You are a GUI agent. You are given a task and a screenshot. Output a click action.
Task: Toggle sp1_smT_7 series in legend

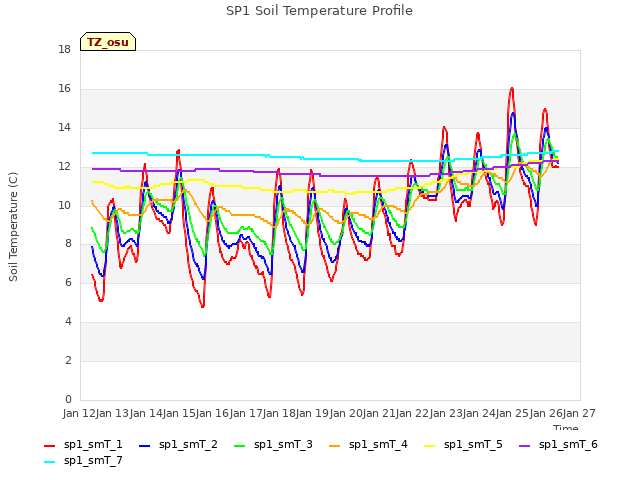(x=83, y=461)
